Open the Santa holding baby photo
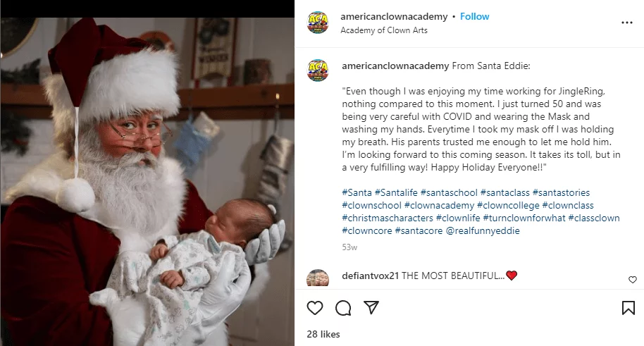644x346 pixels. pyautogui.click(x=147, y=181)
